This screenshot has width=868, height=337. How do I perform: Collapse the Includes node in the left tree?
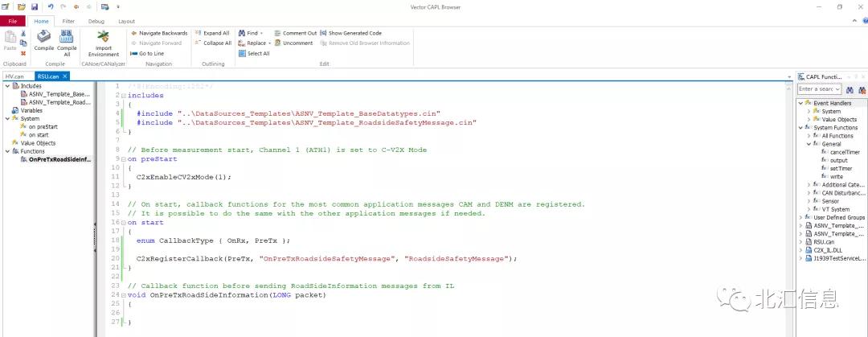7,86
